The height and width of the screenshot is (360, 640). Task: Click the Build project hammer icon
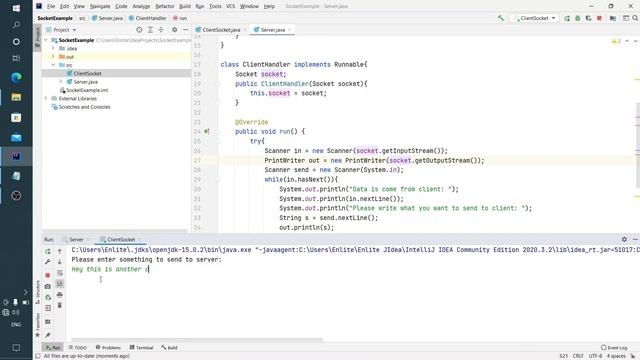[500, 18]
